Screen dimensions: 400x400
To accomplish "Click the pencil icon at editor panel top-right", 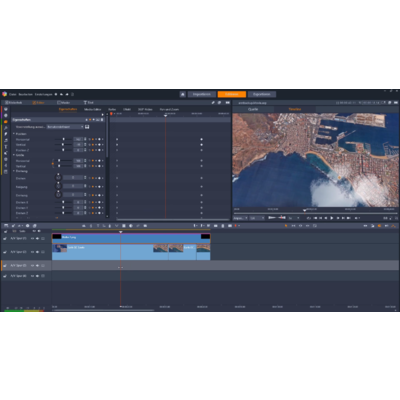I will point(213,103).
